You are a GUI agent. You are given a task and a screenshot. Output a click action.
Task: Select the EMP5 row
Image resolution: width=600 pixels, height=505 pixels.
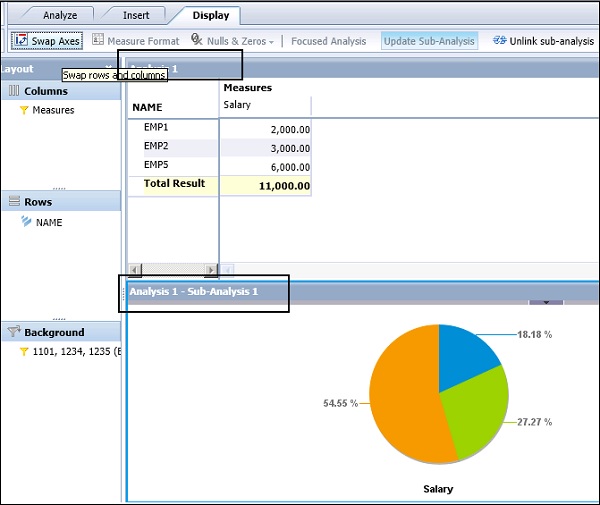(156, 165)
